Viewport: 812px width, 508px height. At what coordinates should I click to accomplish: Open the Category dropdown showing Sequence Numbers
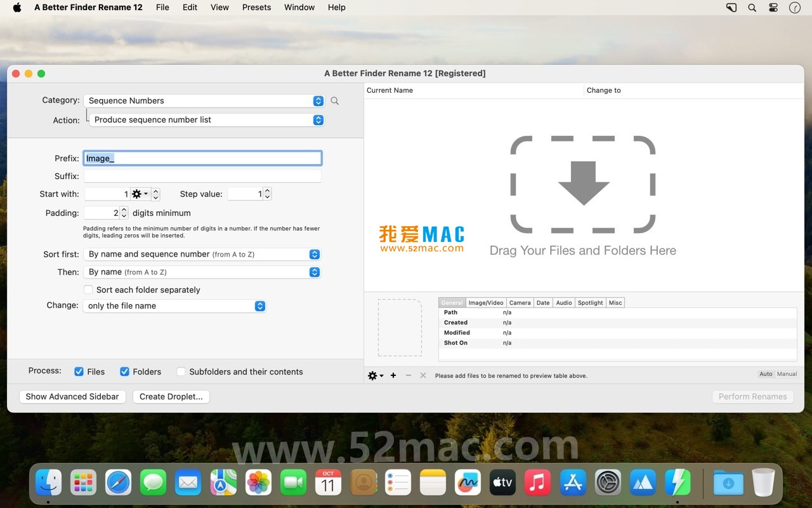coord(204,101)
